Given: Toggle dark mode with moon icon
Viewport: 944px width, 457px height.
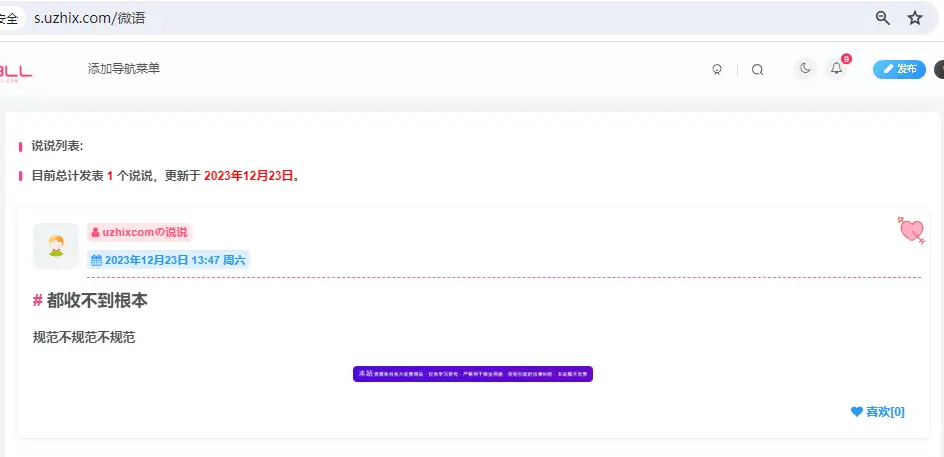Looking at the screenshot, I should [805, 69].
